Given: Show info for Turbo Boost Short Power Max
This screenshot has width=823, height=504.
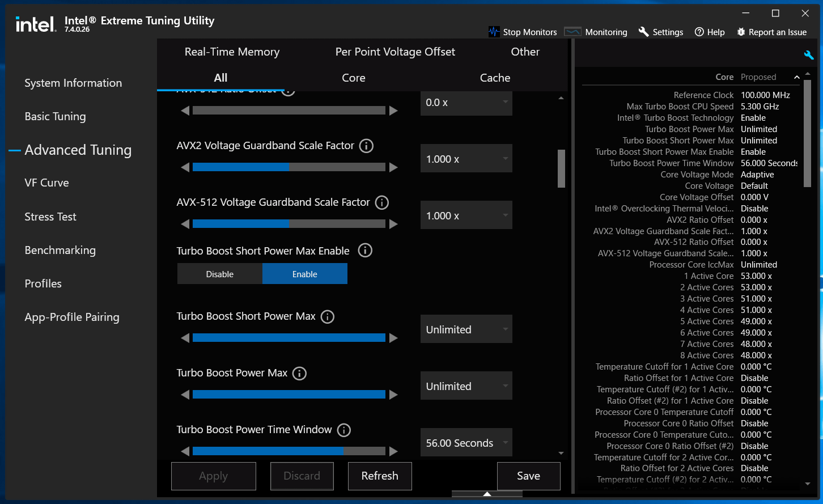Looking at the screenshot, I should click(x=328, y=316).
